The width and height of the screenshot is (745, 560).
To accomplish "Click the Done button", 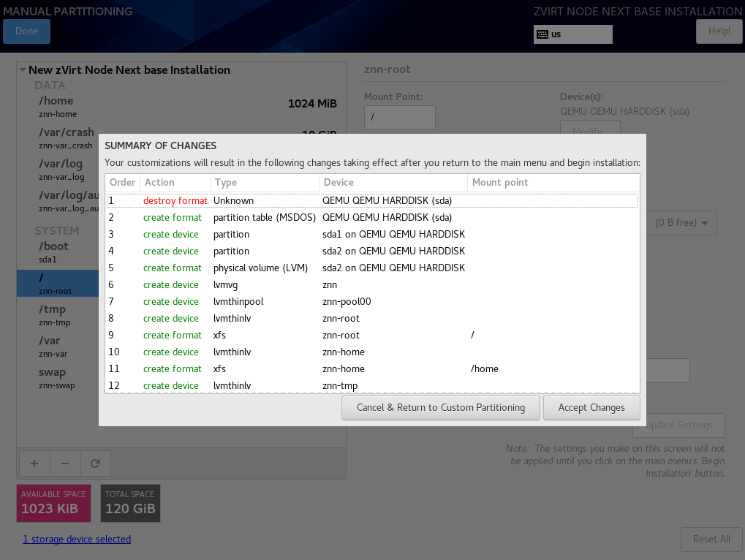I will click(26, 31).
